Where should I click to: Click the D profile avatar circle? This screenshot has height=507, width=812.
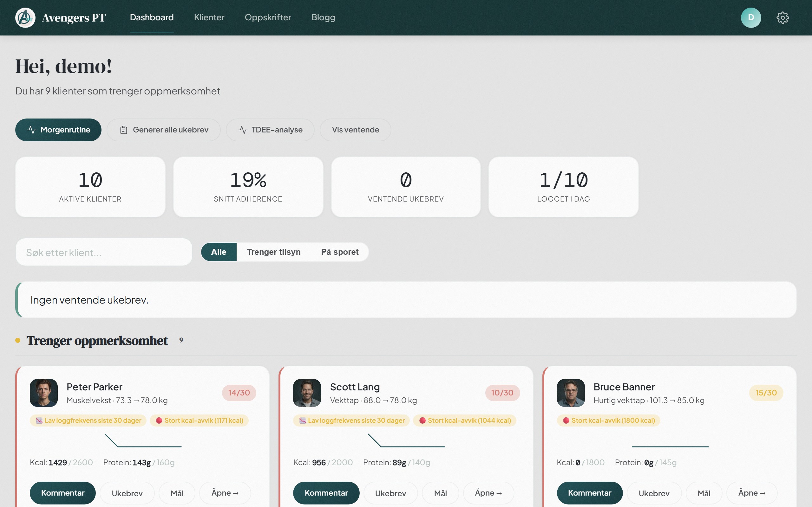pos(751,17)
